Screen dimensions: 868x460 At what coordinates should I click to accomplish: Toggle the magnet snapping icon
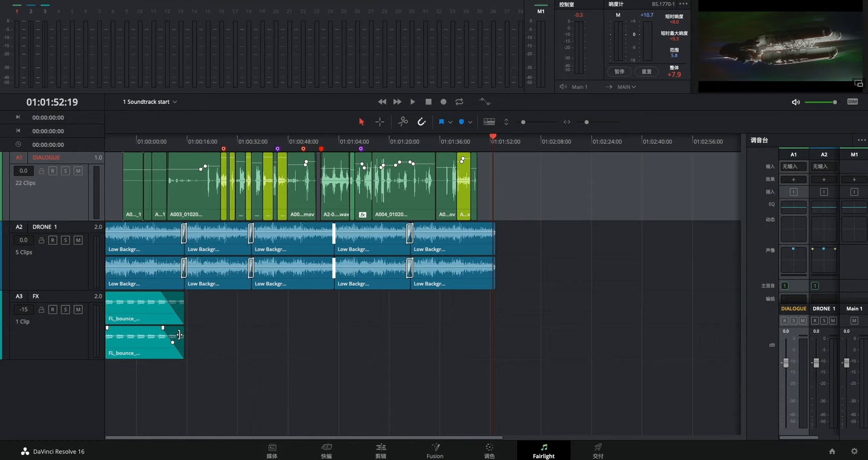pos(421,121)
